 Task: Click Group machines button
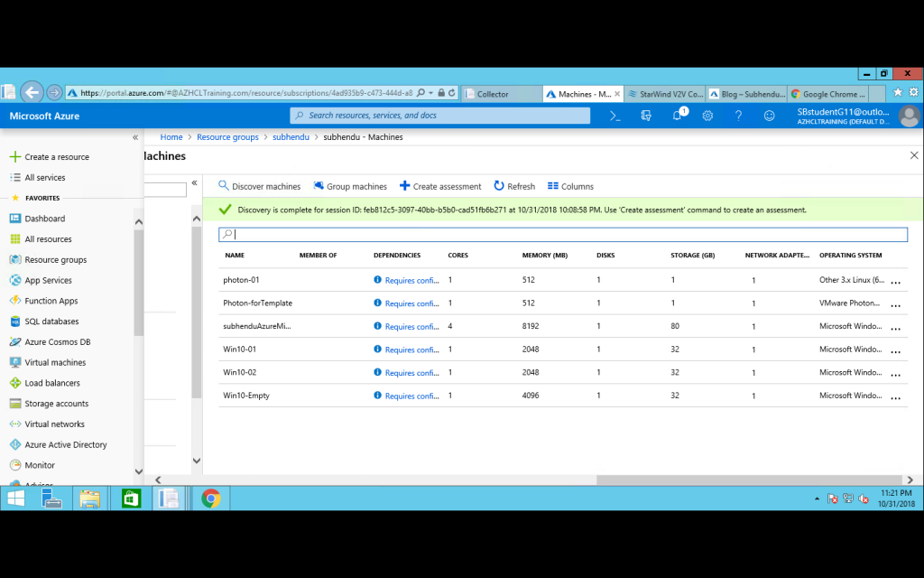coord(350,186)
